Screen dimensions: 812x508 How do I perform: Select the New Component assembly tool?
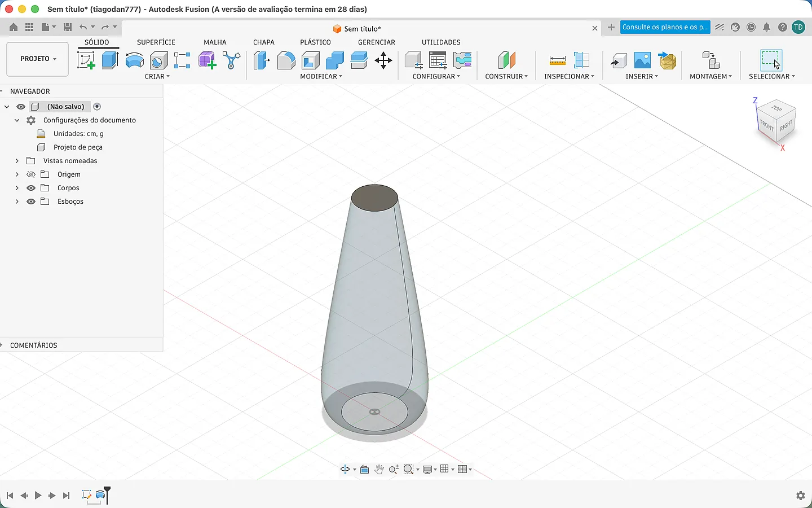(710, 60)
